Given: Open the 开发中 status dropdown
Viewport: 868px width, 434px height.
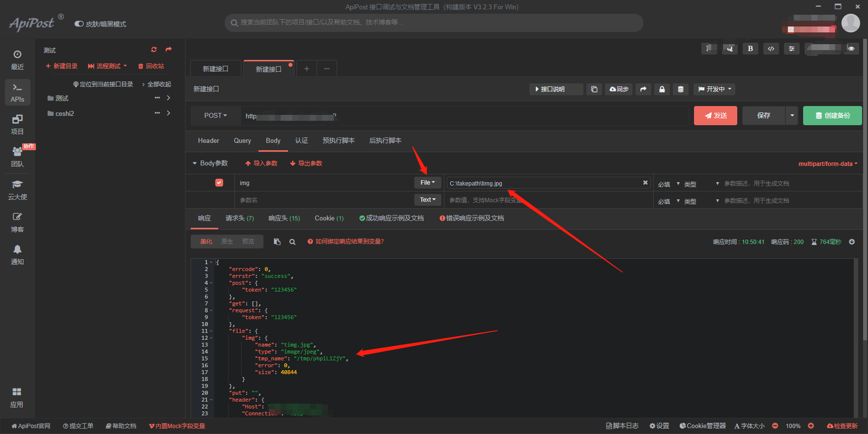Looking at the screenshot, I should point(715,89).
